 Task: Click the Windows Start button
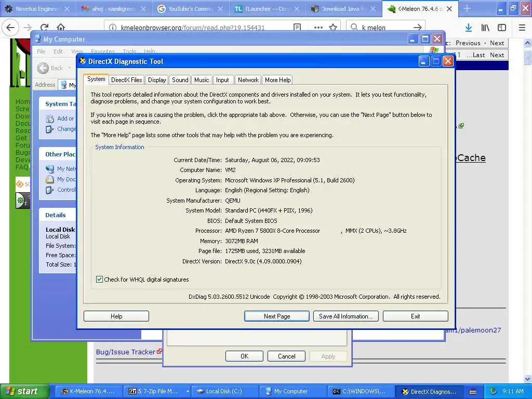pos(24,391)
